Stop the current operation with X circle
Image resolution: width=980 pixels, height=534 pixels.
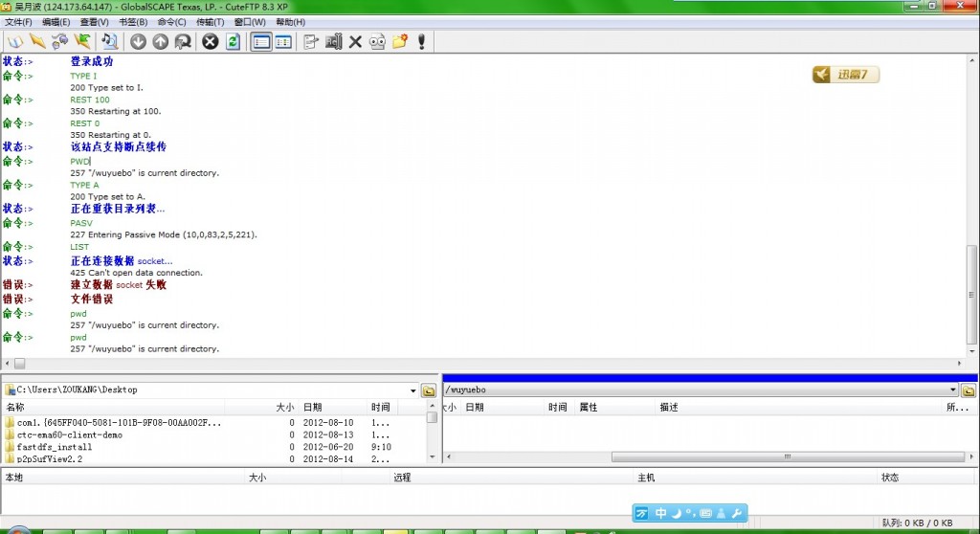pos(211,42)
